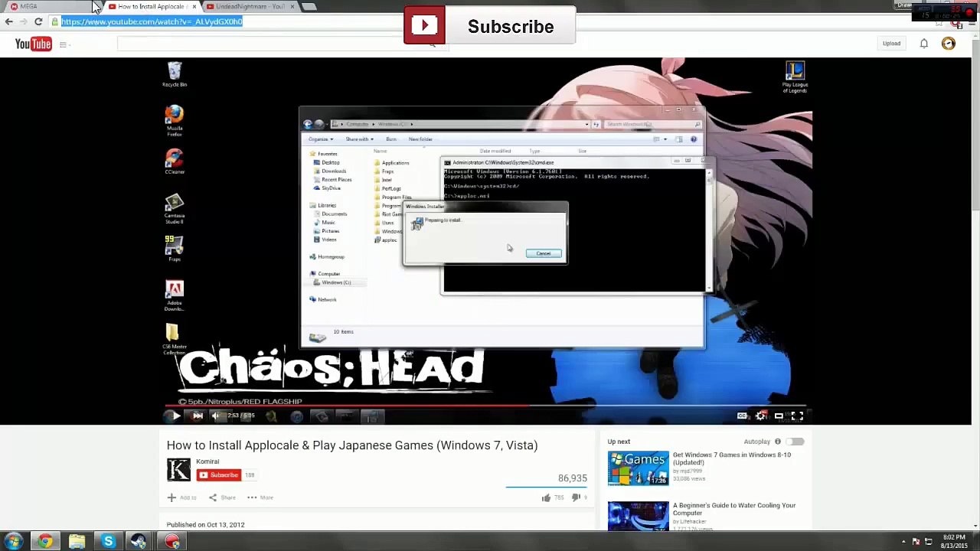Skip to the next video
The width and height of the screenshot is (980, 551).
(x=198, y=416)
